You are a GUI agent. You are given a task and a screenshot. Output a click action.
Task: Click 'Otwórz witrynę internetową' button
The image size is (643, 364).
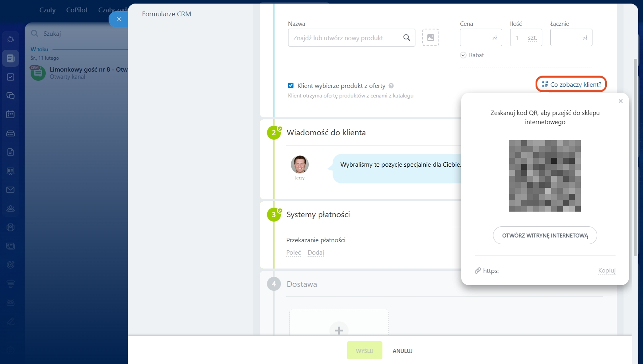[x=545, y=236]
